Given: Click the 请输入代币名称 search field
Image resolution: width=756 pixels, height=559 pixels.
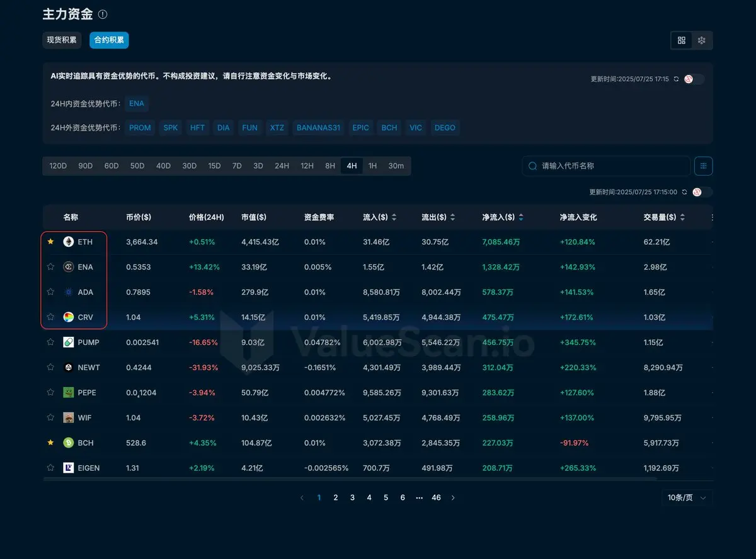Looking at the screenshot, I should (x=606, y=166).
